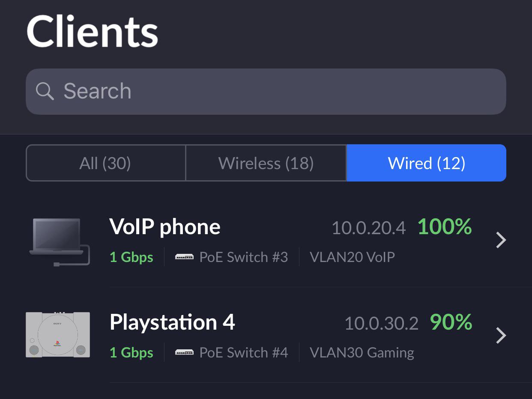This screenshot has height=399, width=532.
Task: Click IP address 10.0.20.4
Action: click(x=368, y=228)
